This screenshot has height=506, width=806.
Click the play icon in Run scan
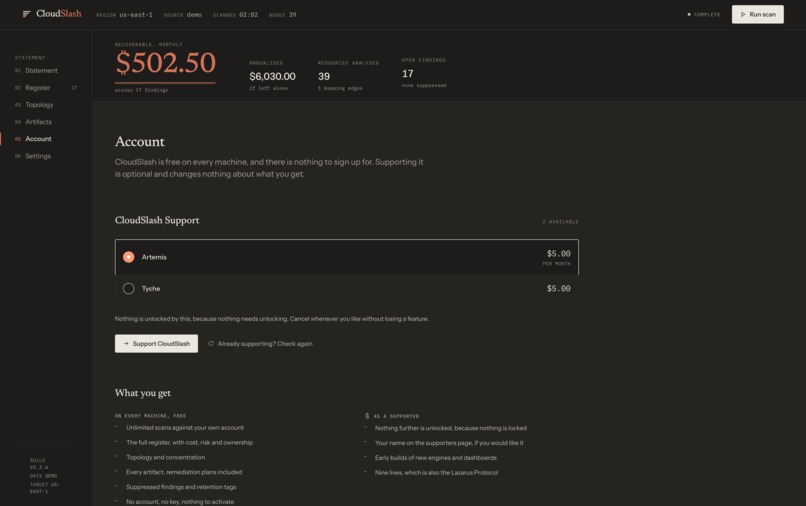tap(743, 14)
